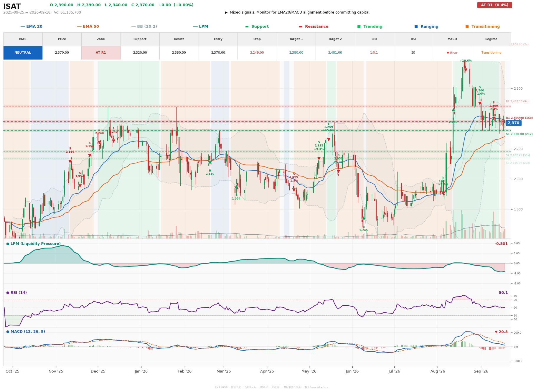Click the red sell triangle below S 2,116
Image resolution: width=536 pixels, height=392 pixels.
(70, 162)
